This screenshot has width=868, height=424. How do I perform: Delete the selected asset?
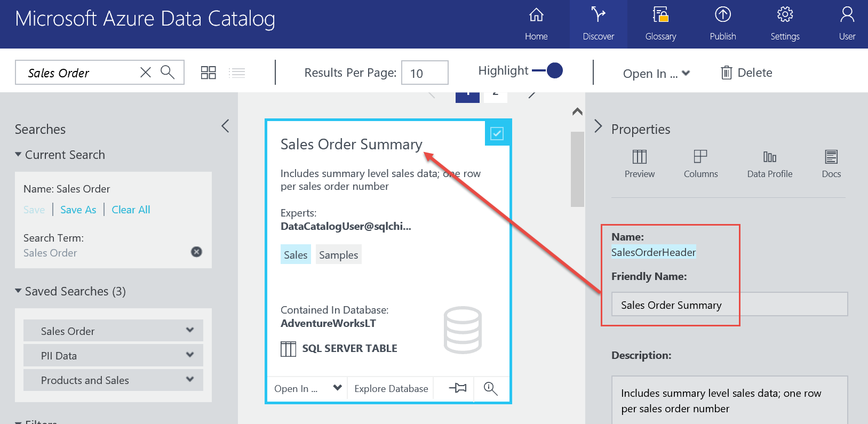pos(746,73)
